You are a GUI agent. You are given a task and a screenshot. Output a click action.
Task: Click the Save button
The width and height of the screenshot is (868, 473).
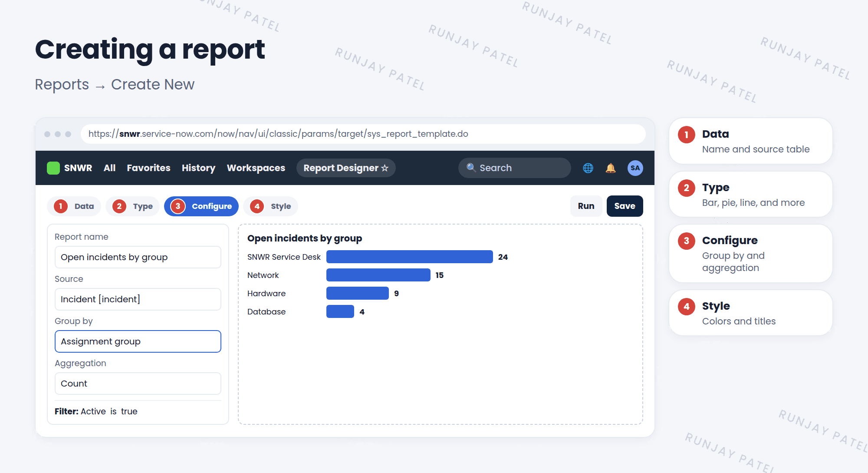point(625,206)
